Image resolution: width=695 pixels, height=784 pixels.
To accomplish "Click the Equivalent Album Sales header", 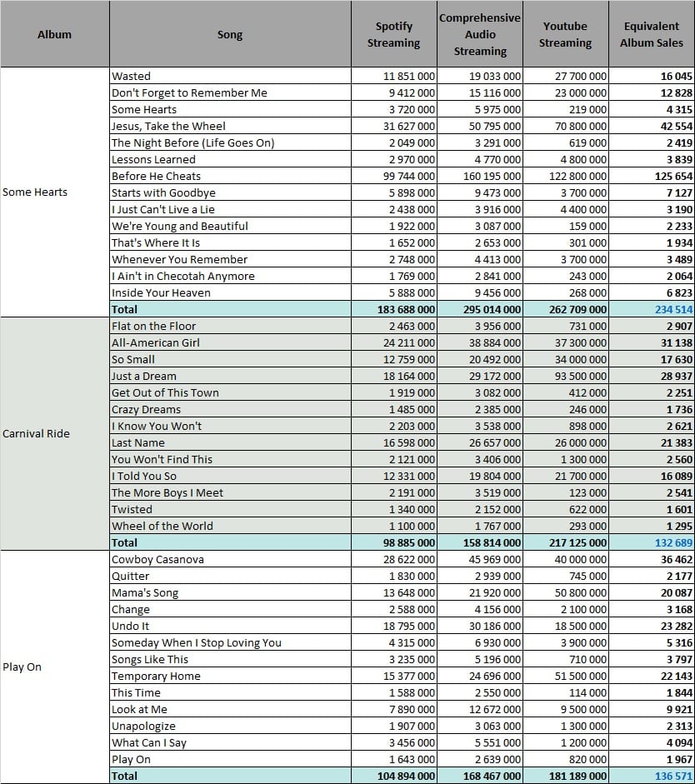I will 652,34.
